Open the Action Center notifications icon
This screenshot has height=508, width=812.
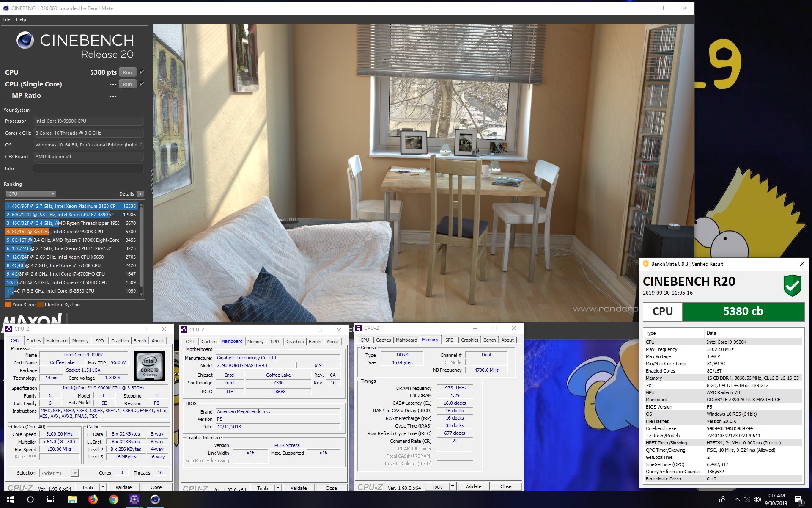coord(799,500)
